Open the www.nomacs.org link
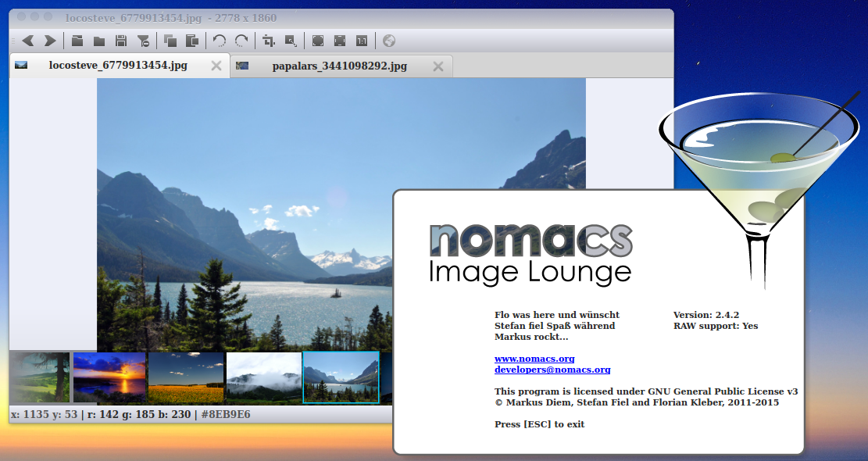868x461 pixels. [534, 359]
